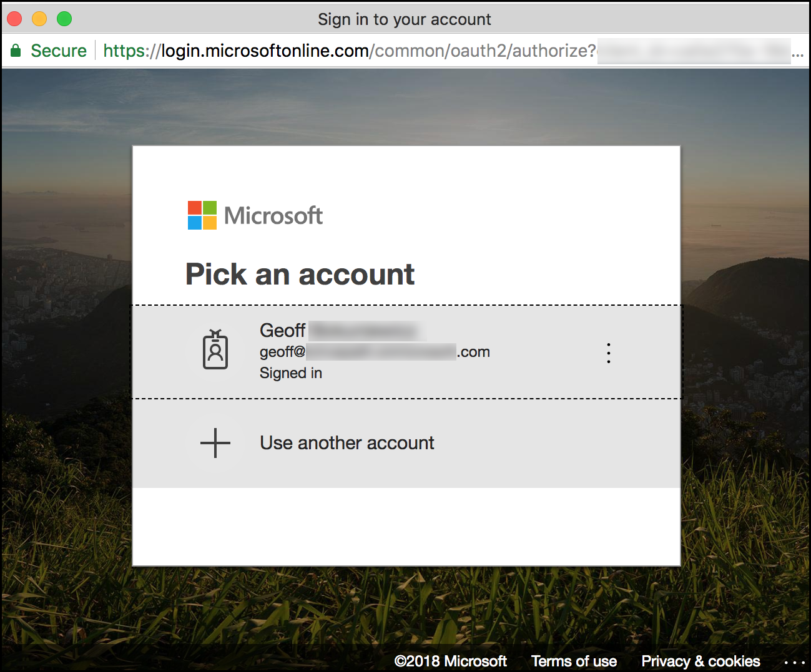Screen dimensions: 811x672
Task: Click the geoff@ email address text
Action: click(375, 352)
